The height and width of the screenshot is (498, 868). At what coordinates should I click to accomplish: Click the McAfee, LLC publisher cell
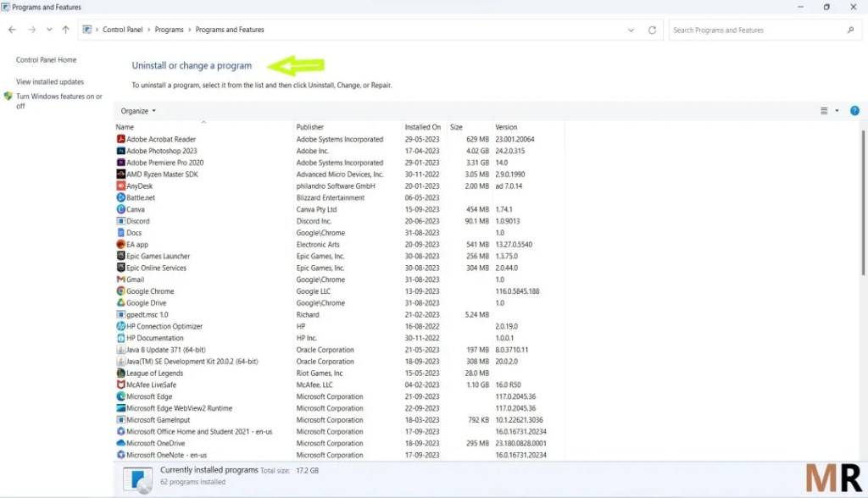click(314, 385)
